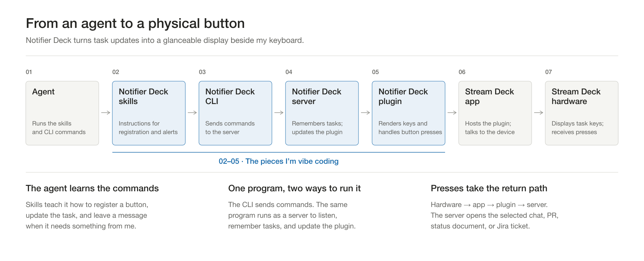Click the subtitle starting "Notifier Deck turns task updates"
The width and height of the screenshot is (644, 261).
click(x=165, y=40)
